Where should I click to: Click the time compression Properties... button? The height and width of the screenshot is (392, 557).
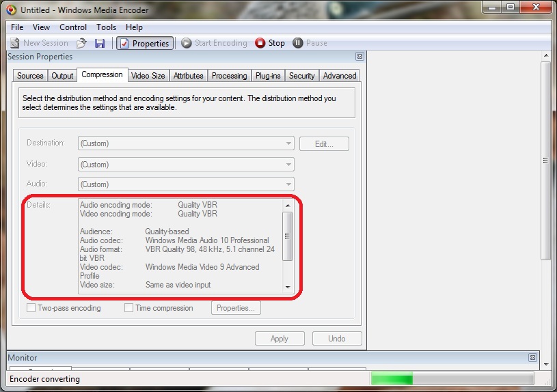point(236,308)
